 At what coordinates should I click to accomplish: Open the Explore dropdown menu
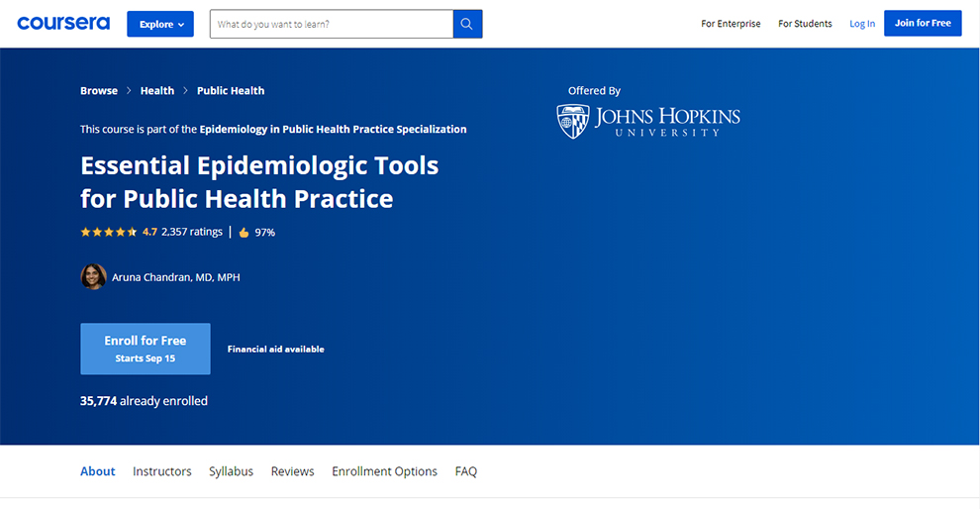[160, 24]
